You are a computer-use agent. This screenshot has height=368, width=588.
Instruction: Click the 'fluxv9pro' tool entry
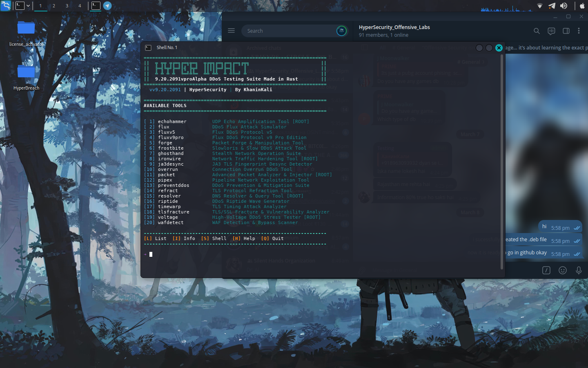(x=171, y=138)
